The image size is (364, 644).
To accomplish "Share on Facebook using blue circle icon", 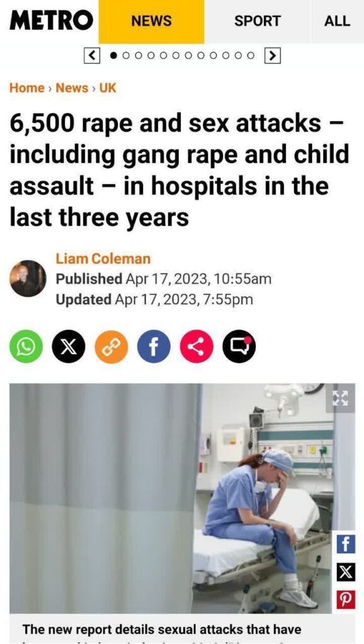I will 154,347.
